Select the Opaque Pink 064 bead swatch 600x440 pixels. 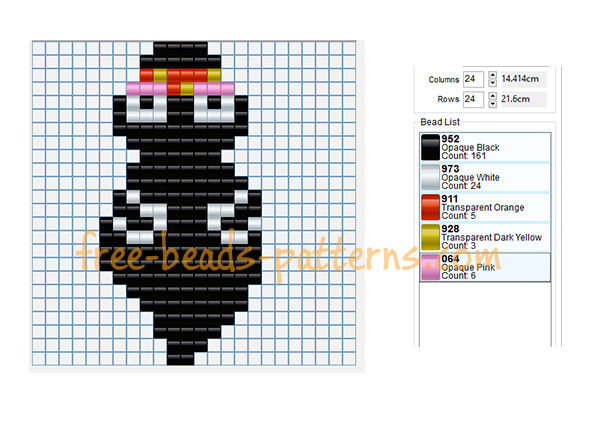[x=430, y=267]
